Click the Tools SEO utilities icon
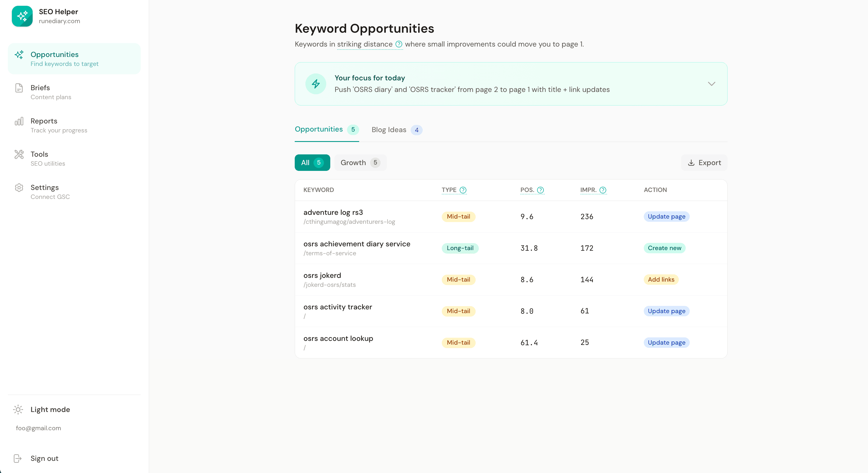 pos(19,154)
